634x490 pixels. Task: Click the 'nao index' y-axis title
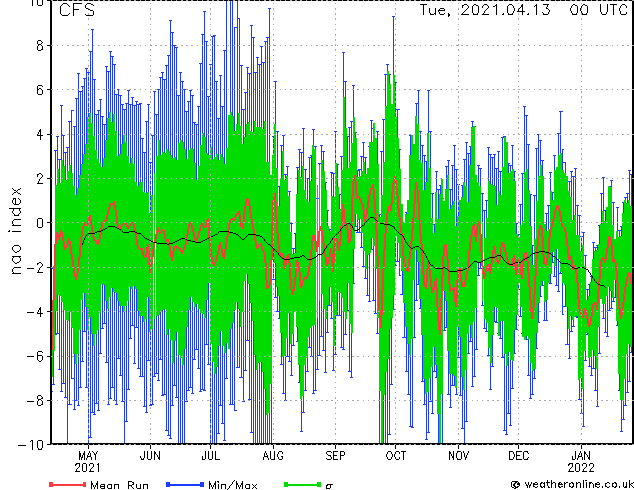pyautogui.click(x=15, y=231)
